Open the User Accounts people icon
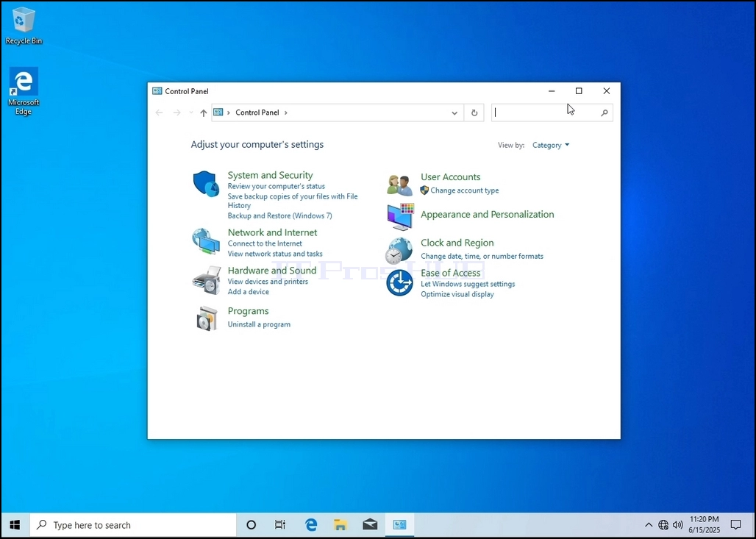The width and height of the screenshot is (756, 539). (x=400, y=185)
